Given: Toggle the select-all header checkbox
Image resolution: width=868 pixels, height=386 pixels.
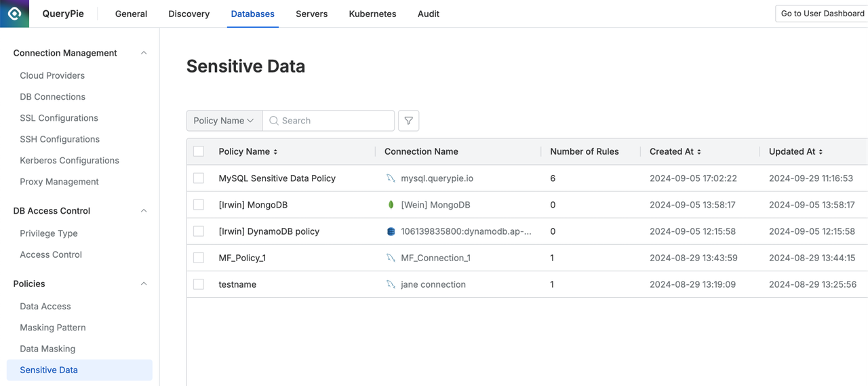Looking at the screenshot, I should tap(199, 151).
